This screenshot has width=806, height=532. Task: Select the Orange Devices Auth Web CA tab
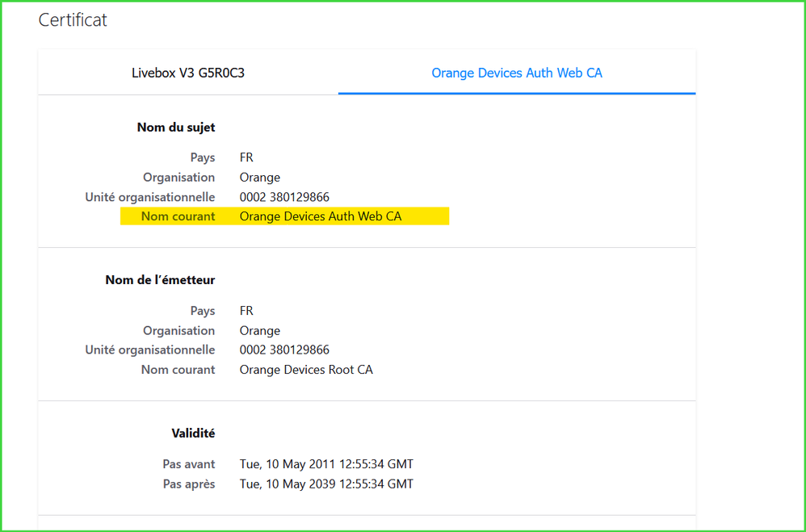[517, 73]
